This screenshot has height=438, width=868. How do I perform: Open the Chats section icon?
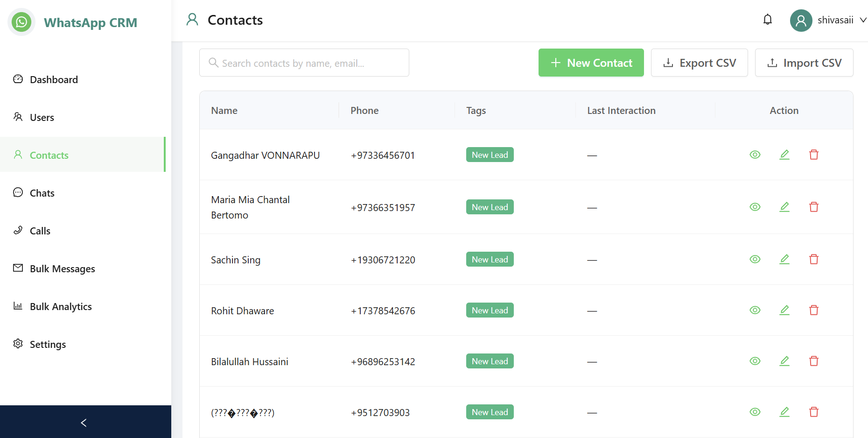pos(18,192)
